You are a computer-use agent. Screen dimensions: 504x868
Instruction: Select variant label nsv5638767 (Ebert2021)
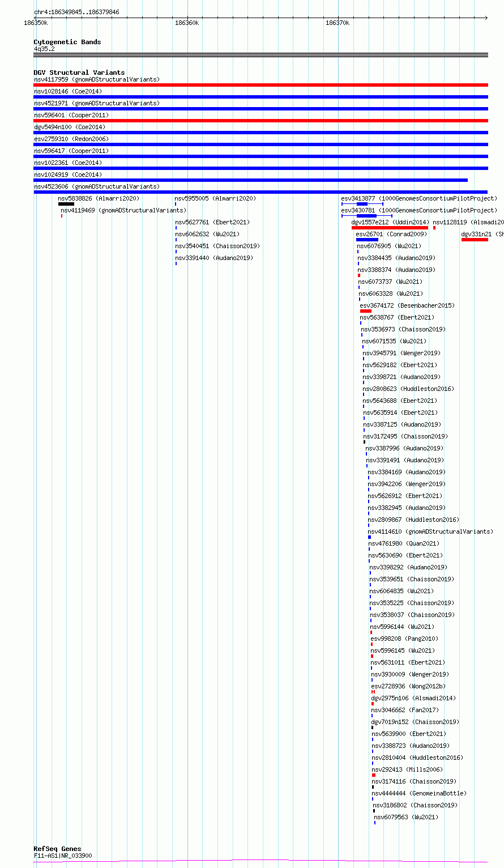point(397,317)
